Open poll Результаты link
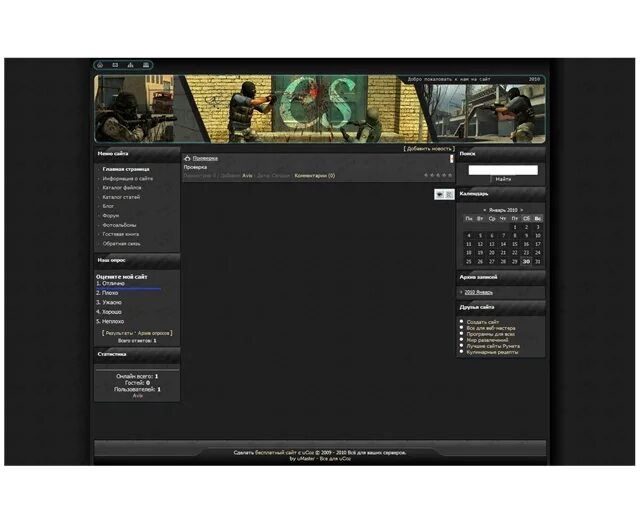Viewport: 640px width, 512px height. point(119,333)
